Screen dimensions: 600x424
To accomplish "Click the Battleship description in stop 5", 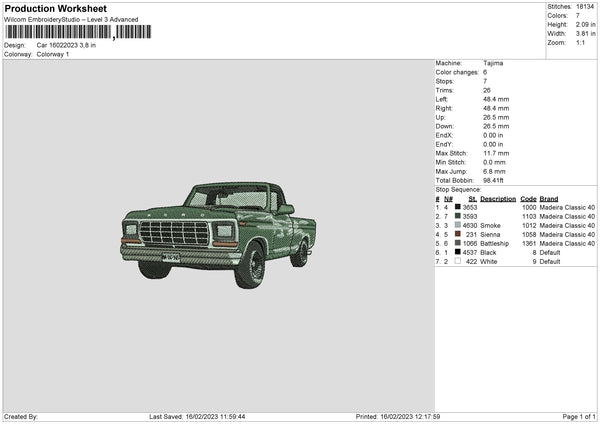I will click(494, 243).
